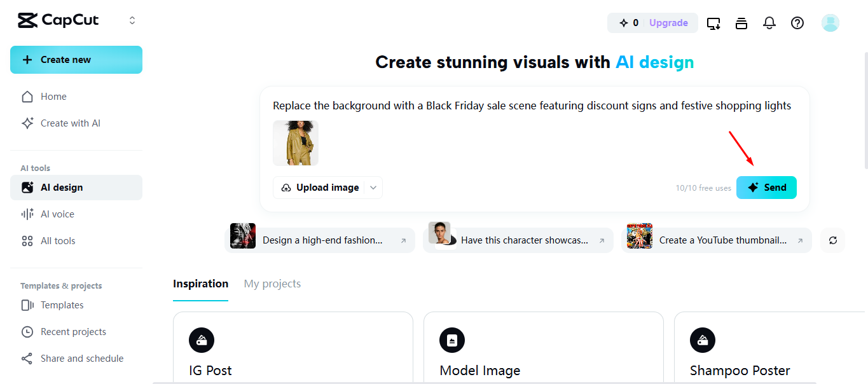This screenshot has width=868, height=384.
Task: Select the AI design tool in sidebar
Action: click(x=62, y=187)
